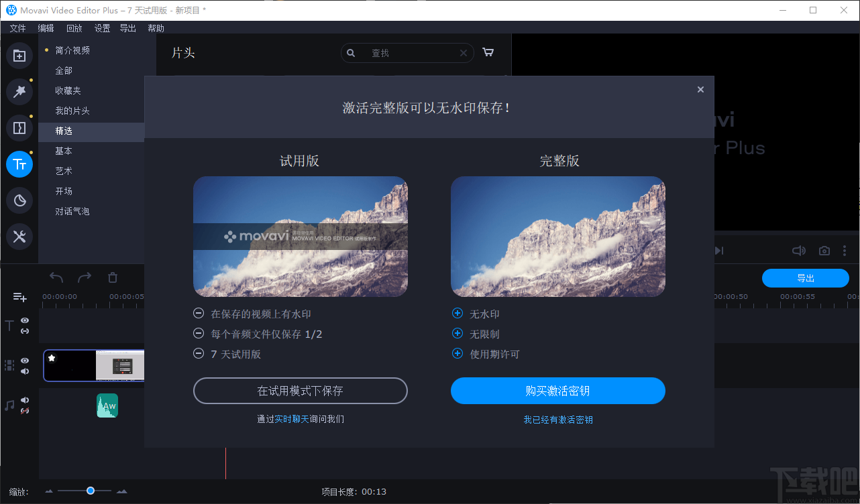Viewport: 860px width, 504px height.
Task: Click the 在试用模式下保存 button
Action: tap(301, 391)
